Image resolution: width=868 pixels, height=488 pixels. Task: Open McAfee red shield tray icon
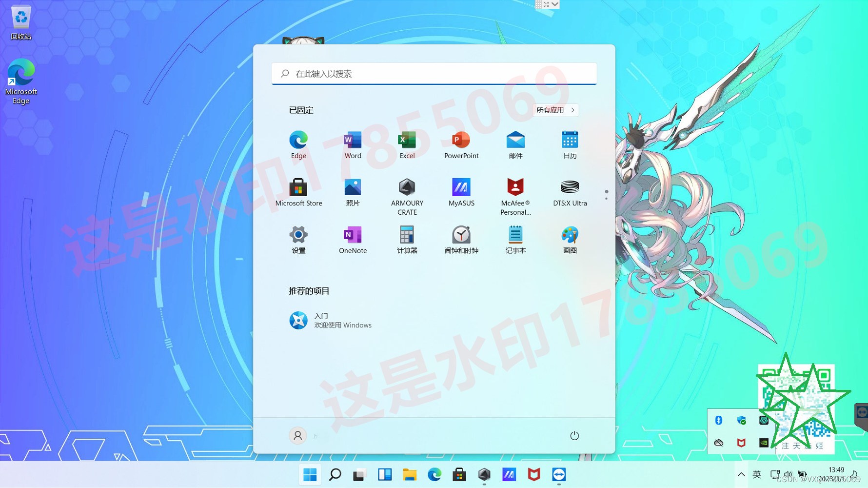(741, 443)
